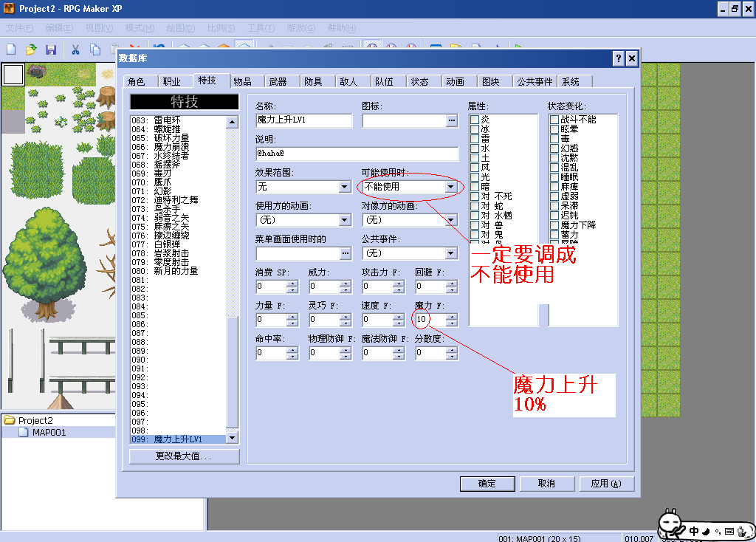756x542 pixels.
Task: Click the database dialog help question mark
Action: pyautogui.click(x=619, y=58)
